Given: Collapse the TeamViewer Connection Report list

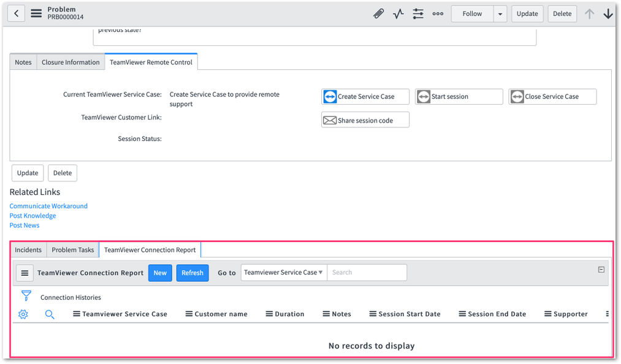Looking at the screenshot, I should pos(601,270).
